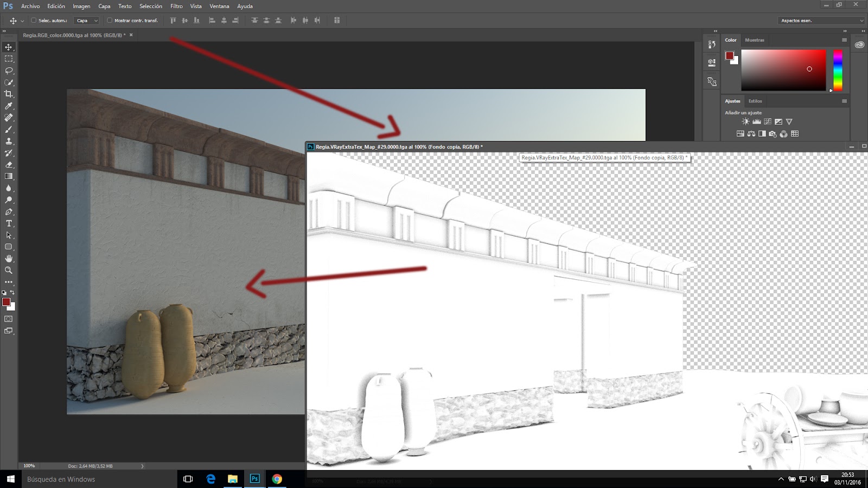Open the Imagen menu
The width and height of the screenshot is (868, 488).
81,6
